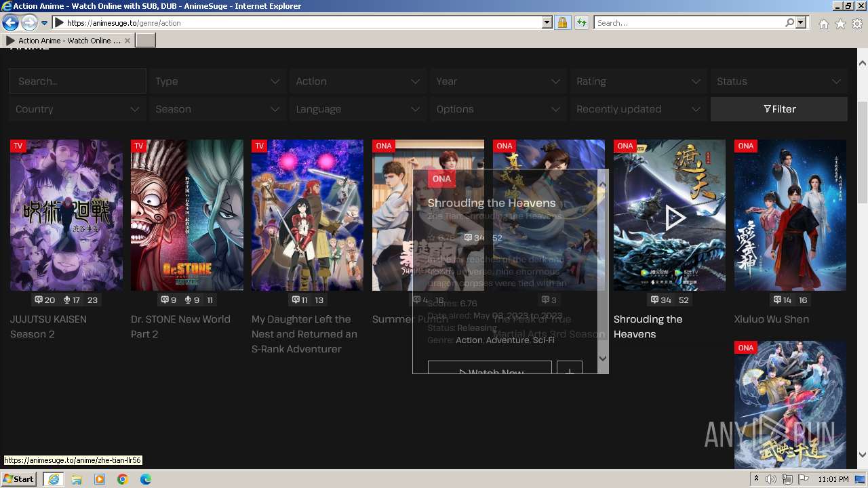This screenshot has height=488, width=868.
Task: Click the anime Search... filter field
Action: (77, 81)
